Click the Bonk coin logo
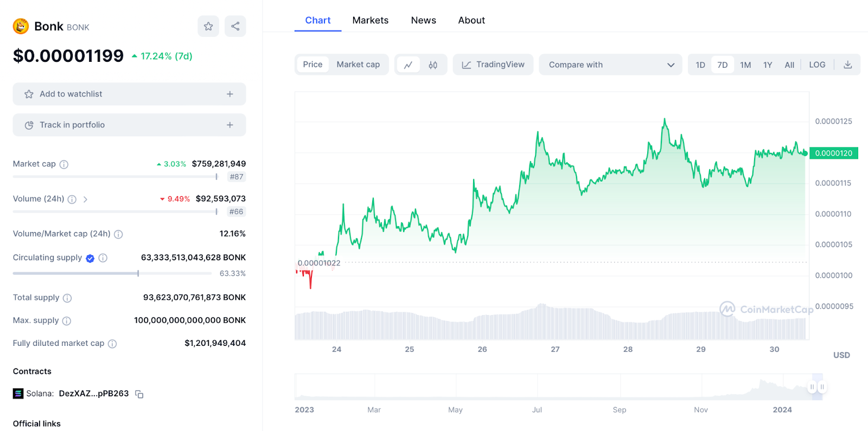This screenshot has height=431, width=868. 21,26
